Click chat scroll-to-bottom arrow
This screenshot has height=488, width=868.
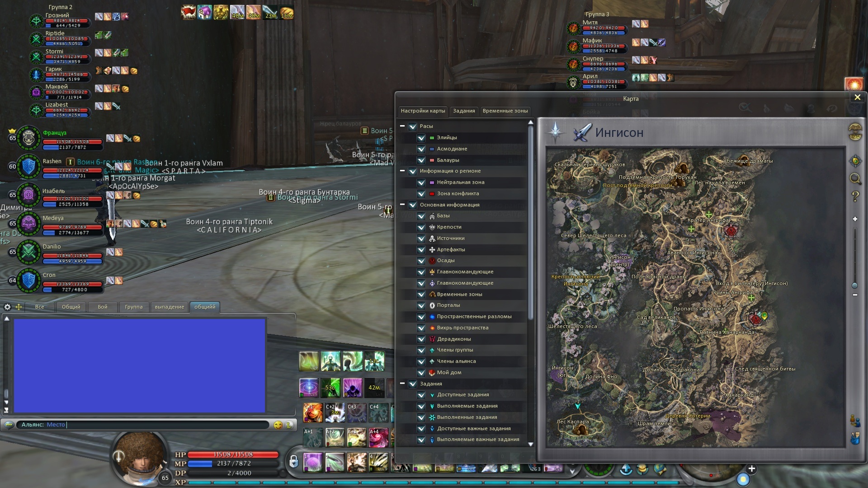(x=6, y=410)
